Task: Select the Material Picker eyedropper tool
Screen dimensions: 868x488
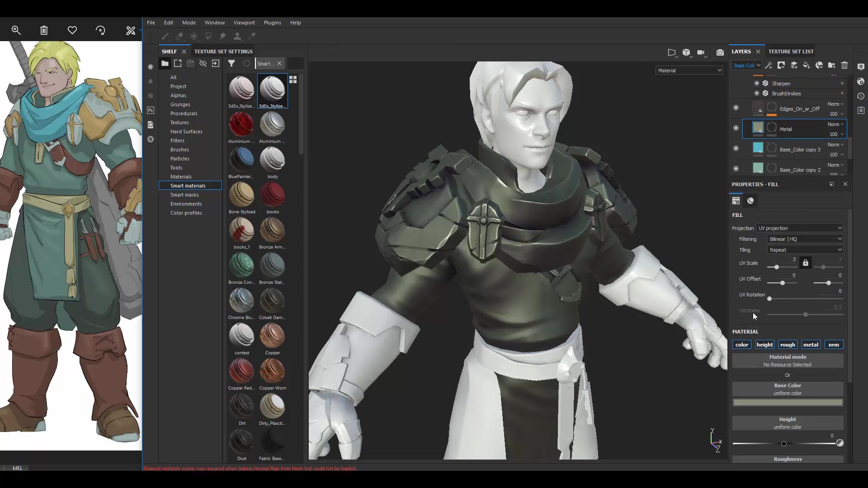Action: [x=252, y=36]
